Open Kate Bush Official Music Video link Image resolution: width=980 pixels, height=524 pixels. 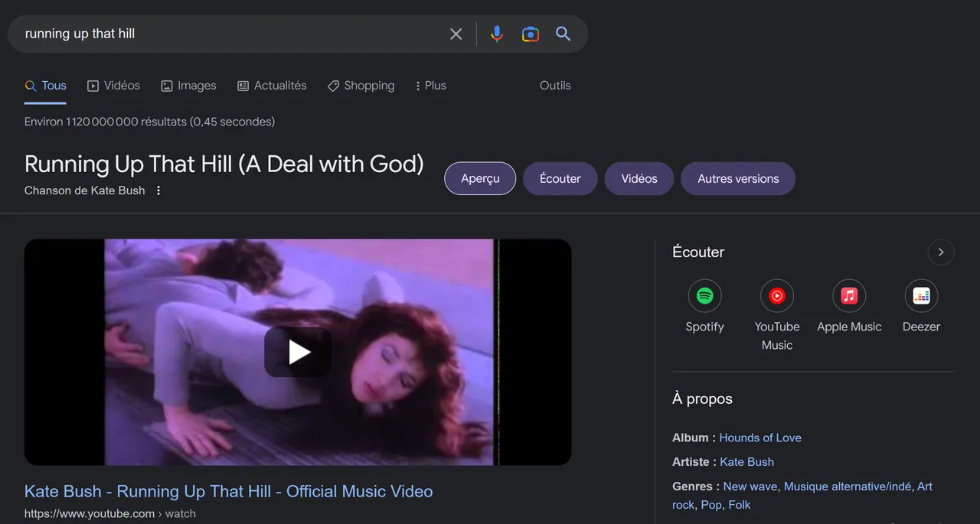(x=229, y=491)
